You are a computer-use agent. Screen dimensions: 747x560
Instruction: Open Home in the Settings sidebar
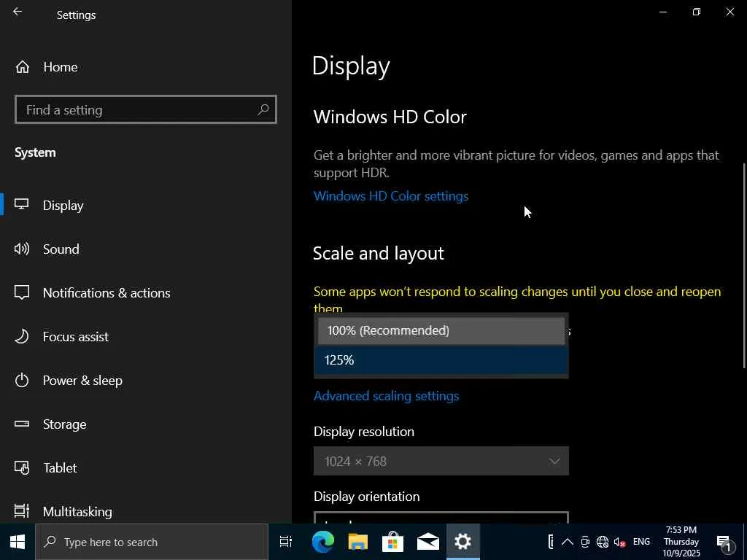click(60, 67)
